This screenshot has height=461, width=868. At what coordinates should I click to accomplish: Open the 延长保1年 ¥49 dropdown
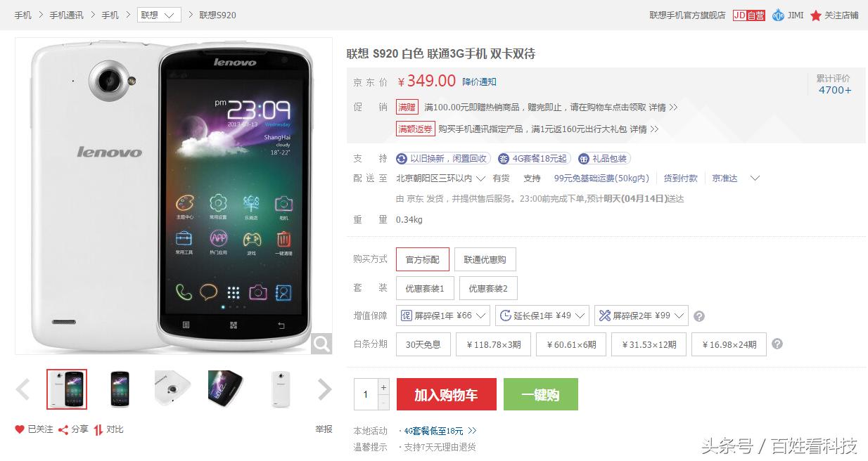point(542,316)
